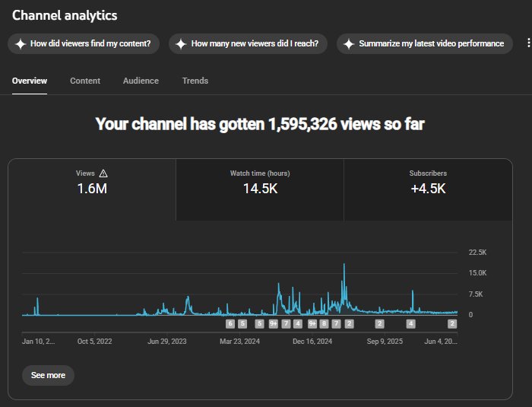
Task: Click the 5 marker right beside the 6 marker
Action: (x=242, y=324)
